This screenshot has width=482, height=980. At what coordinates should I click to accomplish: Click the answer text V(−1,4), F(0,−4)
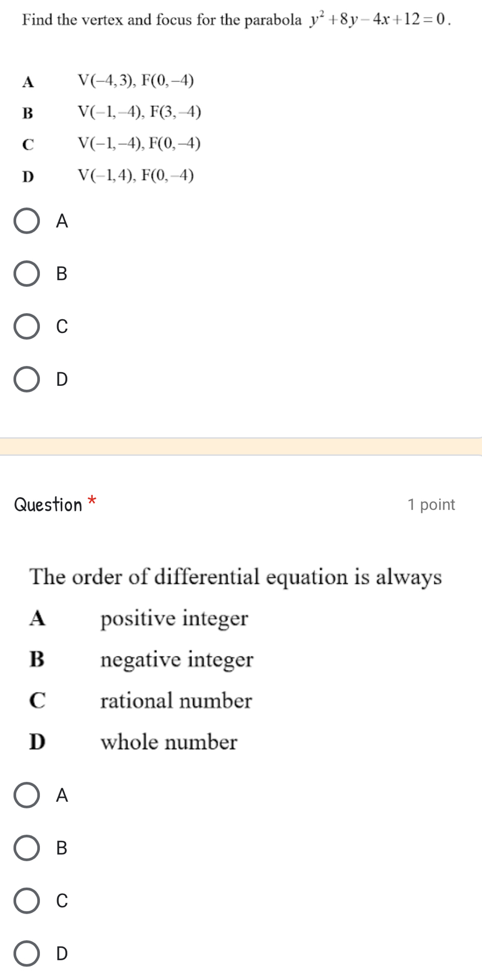pyautogui.click(x=136, y=176)
